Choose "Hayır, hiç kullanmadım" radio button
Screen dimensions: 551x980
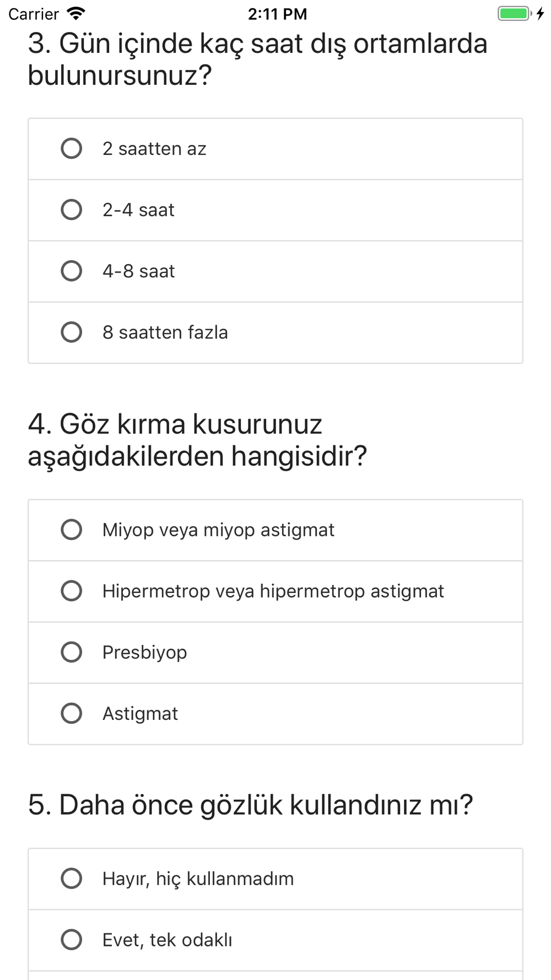pos(71,879)
